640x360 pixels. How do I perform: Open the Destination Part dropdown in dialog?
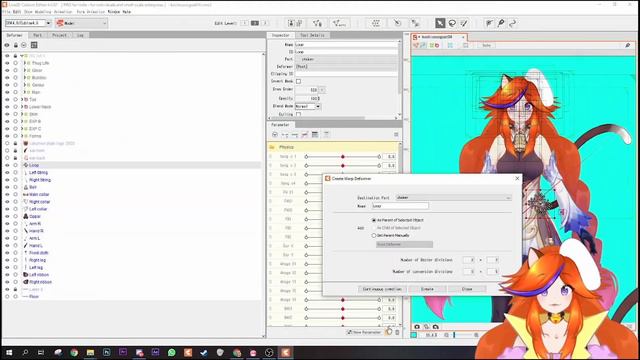453,198
